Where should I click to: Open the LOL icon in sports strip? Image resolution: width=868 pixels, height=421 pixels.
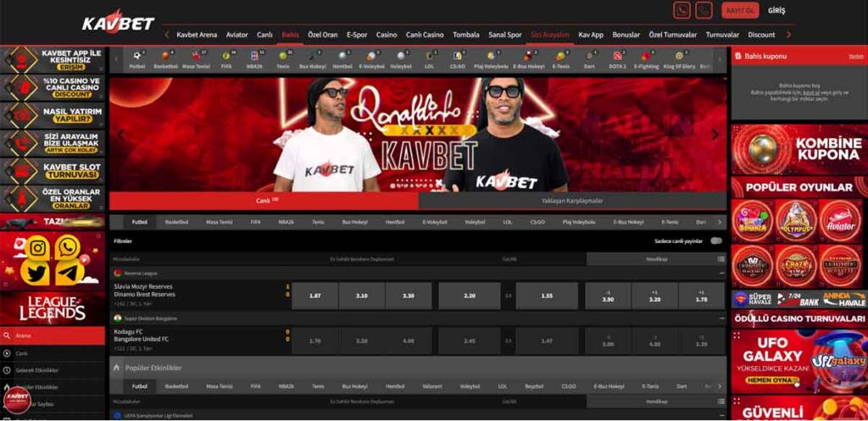429,56
